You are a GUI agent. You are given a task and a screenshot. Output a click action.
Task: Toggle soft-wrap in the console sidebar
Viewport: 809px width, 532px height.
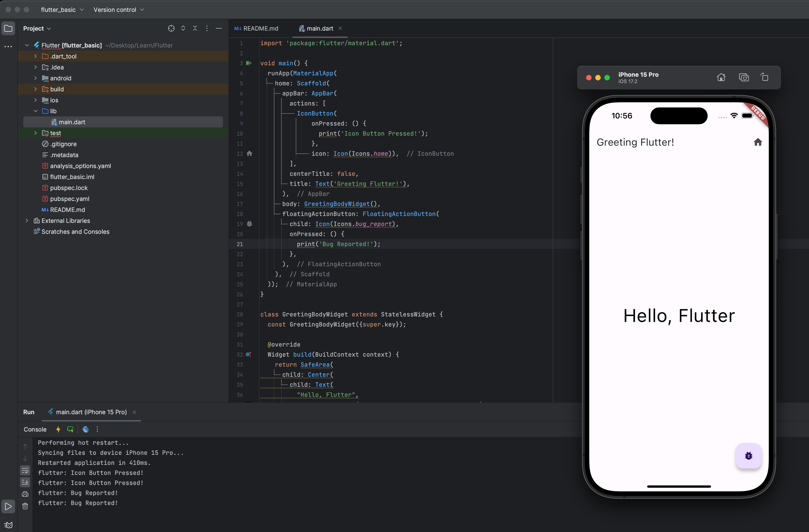pyautogui.click(x=25, y=471)
